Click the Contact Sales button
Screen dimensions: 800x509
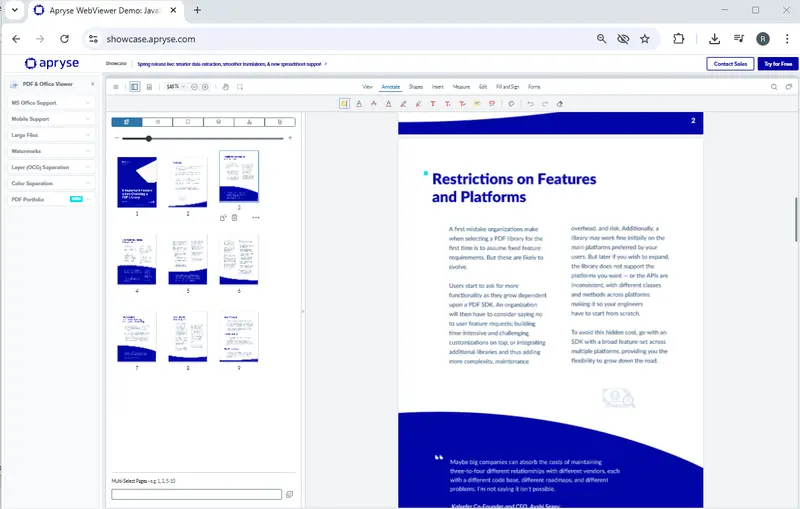tap(730, 64)
